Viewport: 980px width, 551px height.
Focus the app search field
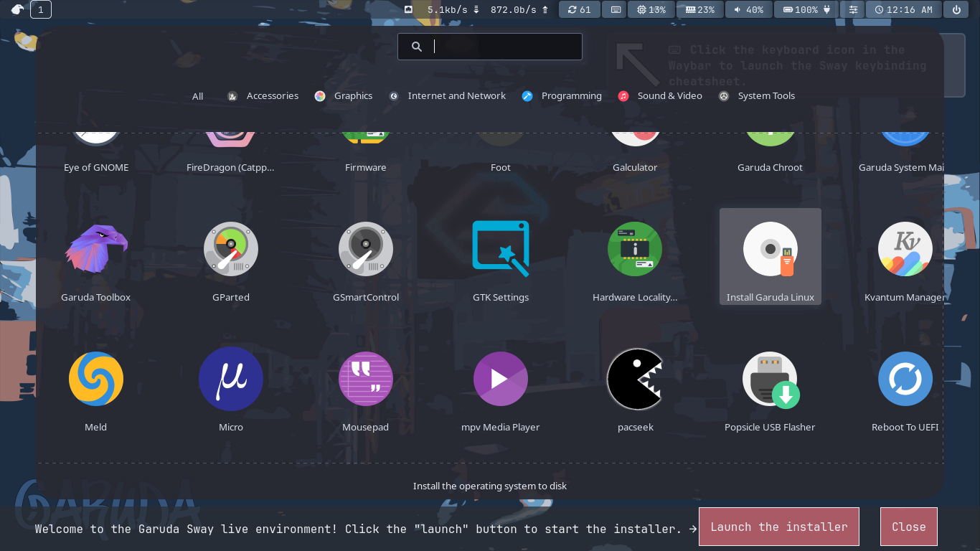[490, 47]
